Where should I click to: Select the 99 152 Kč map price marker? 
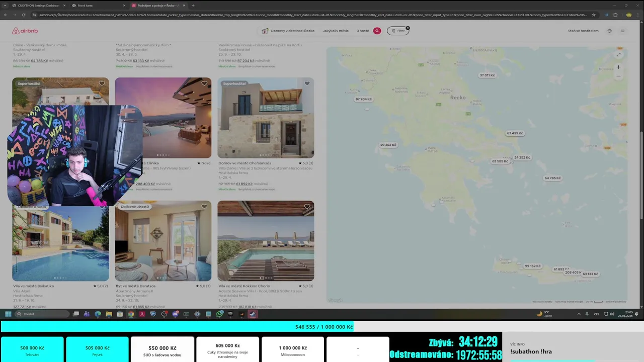tap(532, 266)
